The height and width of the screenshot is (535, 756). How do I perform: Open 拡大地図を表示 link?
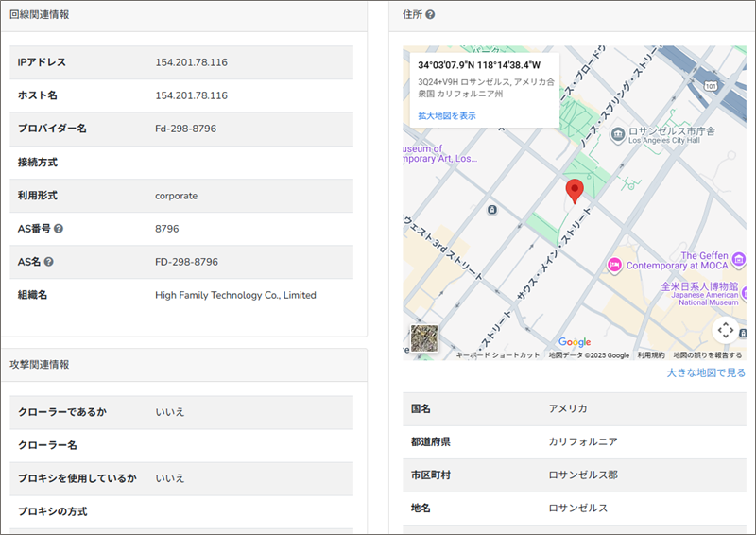click(447, 115)
